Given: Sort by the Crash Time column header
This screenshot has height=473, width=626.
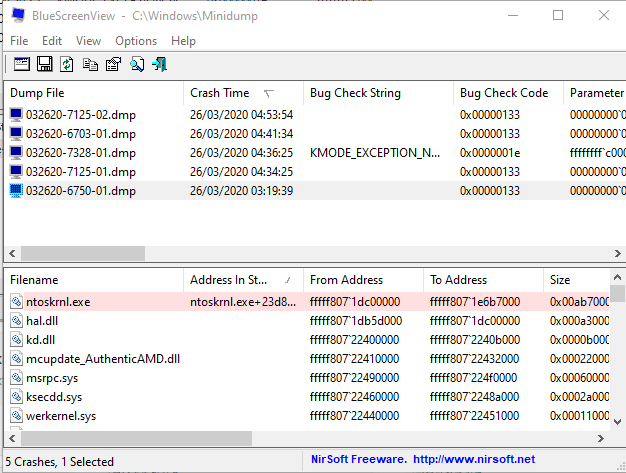Looking at the screenshot, I should tap(243, 93).
